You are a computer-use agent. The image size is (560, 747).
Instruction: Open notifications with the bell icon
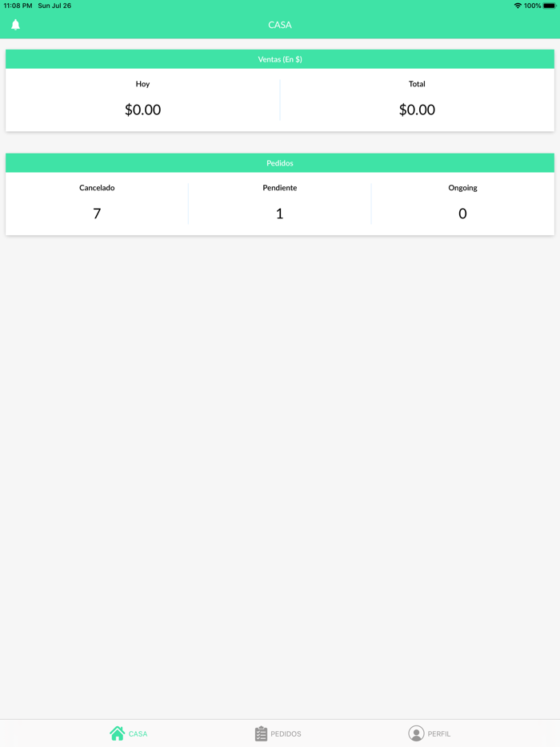click(x=15, y=25)
